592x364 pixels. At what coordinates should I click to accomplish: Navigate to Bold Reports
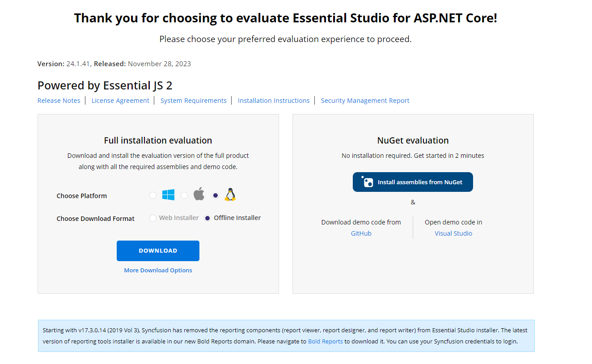[326, 341]
